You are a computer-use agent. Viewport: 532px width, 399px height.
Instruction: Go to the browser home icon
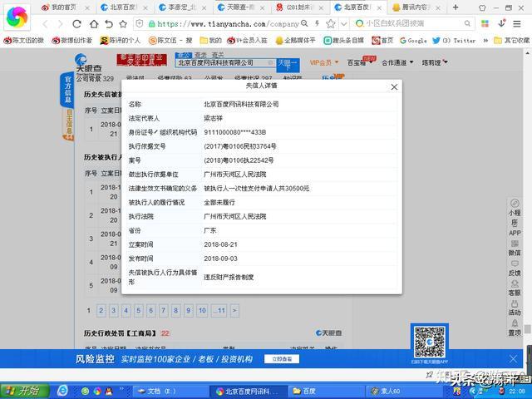[x=94, y=24]
